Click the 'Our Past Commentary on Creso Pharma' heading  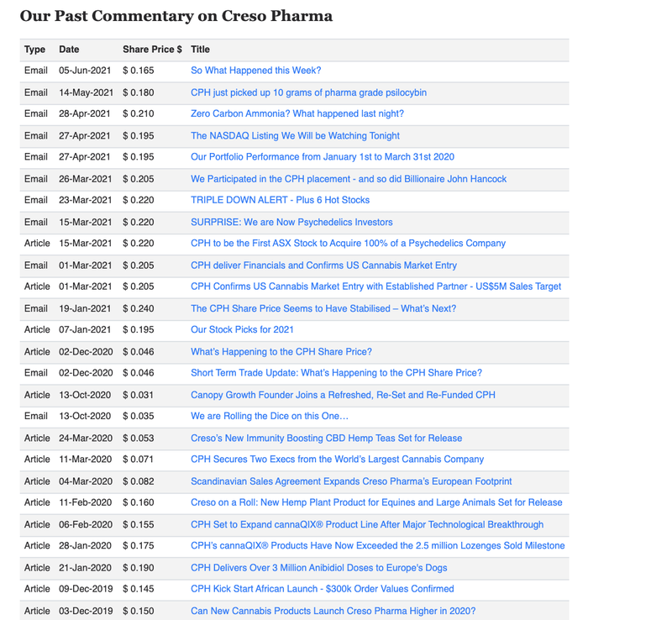click(x=176, y=16)
